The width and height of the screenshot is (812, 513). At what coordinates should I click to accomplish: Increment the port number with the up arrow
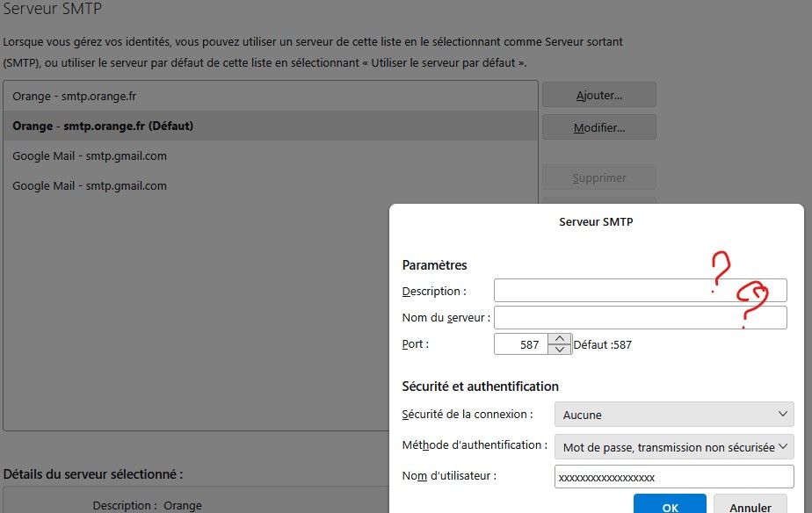561,339
